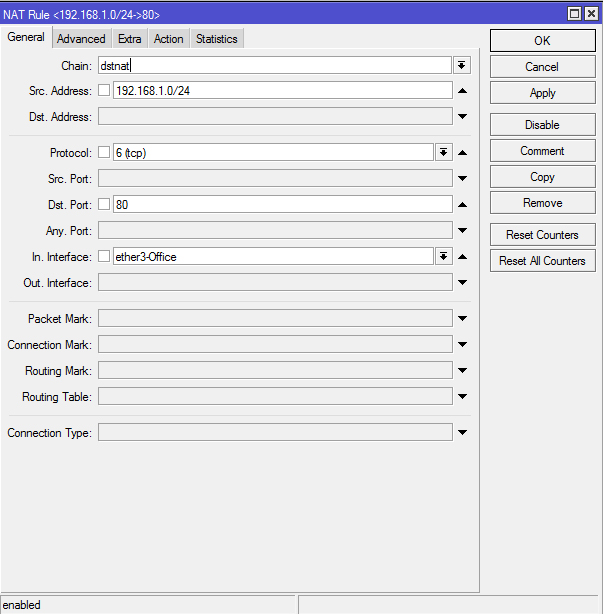Viewport: 603px width, 614px height.
Task: Collapse the Src. Address field
Action: pos(462,90)
